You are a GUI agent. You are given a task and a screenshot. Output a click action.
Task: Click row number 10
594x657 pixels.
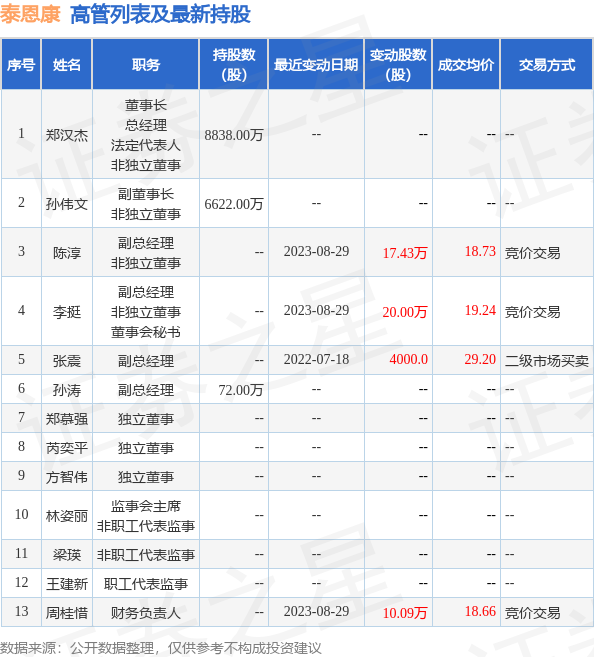point(21,515)
